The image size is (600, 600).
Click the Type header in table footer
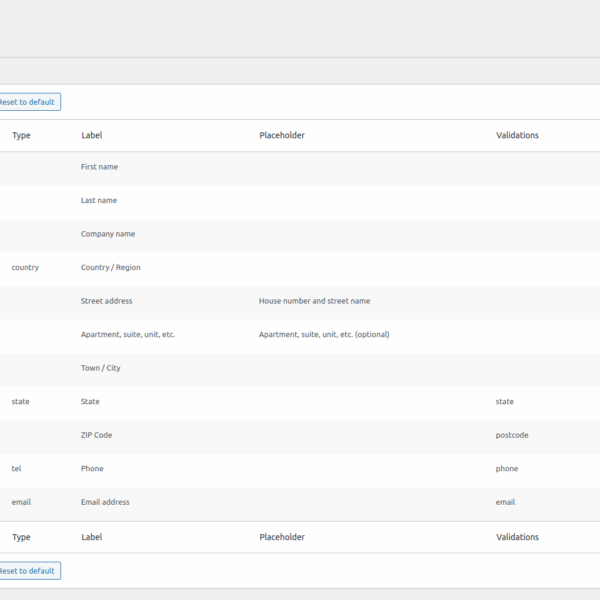click(x=21, y=537)
